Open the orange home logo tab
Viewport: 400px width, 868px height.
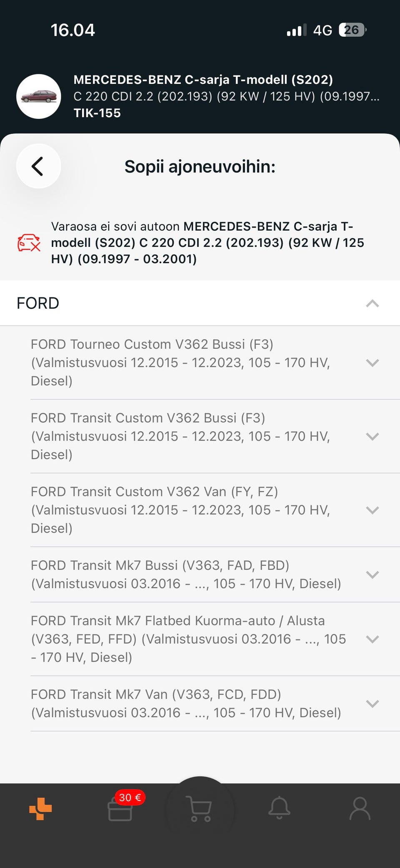(x=40, y=809)
